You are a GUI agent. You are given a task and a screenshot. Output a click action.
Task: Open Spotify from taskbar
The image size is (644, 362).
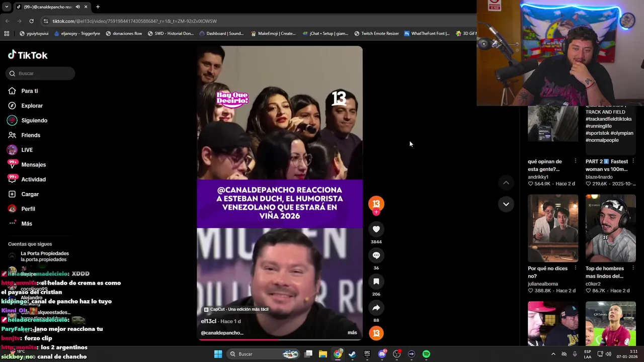(426, 354)
